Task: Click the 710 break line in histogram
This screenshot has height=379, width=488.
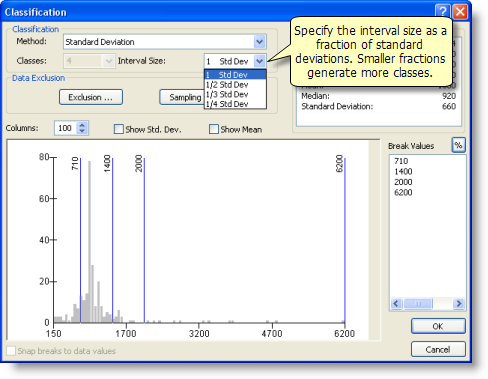Action: 80,240
